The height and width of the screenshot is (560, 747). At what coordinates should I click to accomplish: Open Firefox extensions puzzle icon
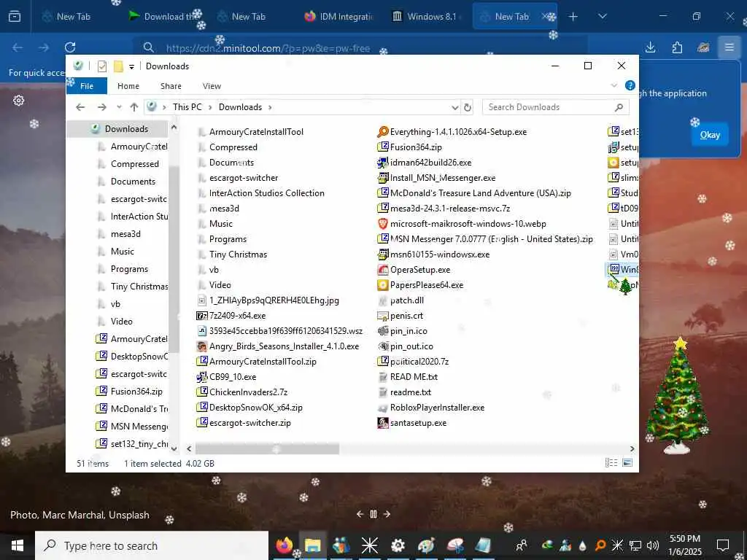point(677,47)
